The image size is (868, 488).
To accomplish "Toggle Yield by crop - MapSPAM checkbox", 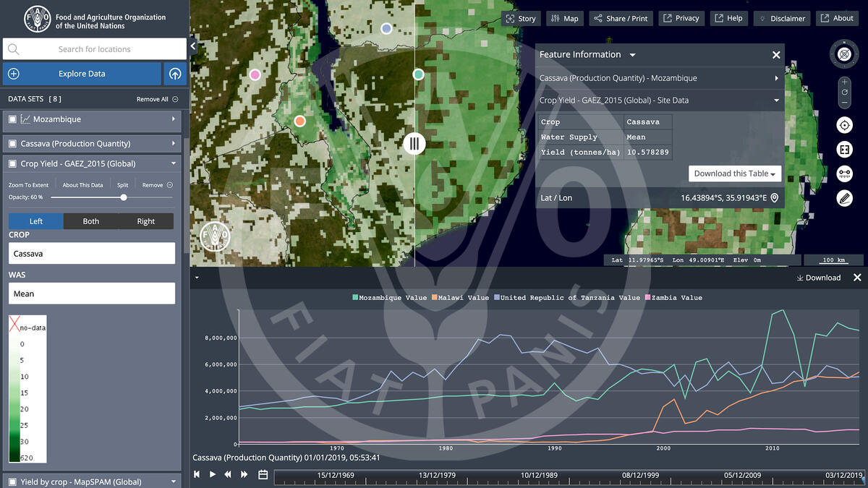I will click(x=12, y=481).
